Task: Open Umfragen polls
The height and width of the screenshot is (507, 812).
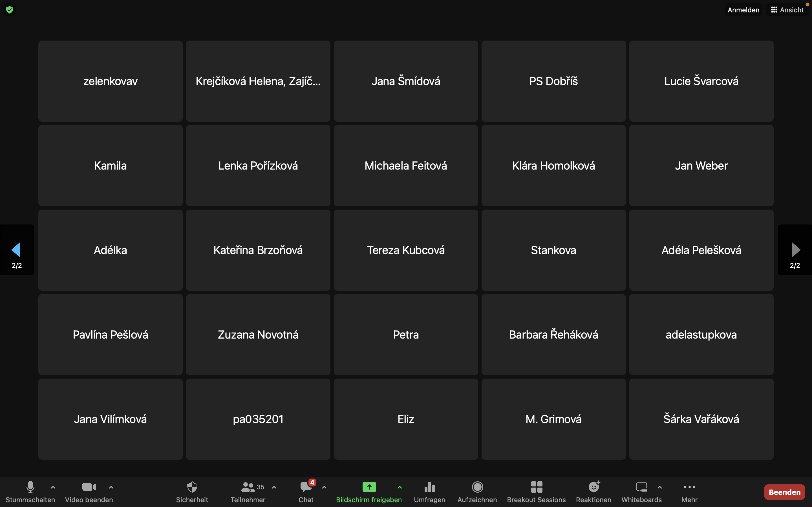Action: tap(429, 491)
